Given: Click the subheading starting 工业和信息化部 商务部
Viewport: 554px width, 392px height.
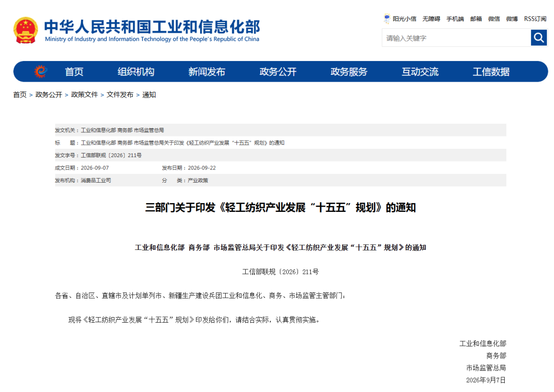Looking at the screenshot, I should pyautogui.click(x=281, y=247).
